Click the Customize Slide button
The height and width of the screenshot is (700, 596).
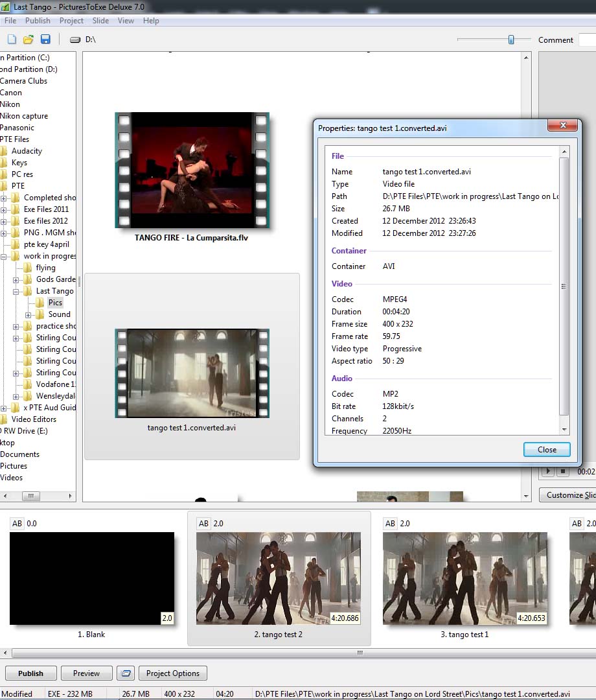click(568, 495)
